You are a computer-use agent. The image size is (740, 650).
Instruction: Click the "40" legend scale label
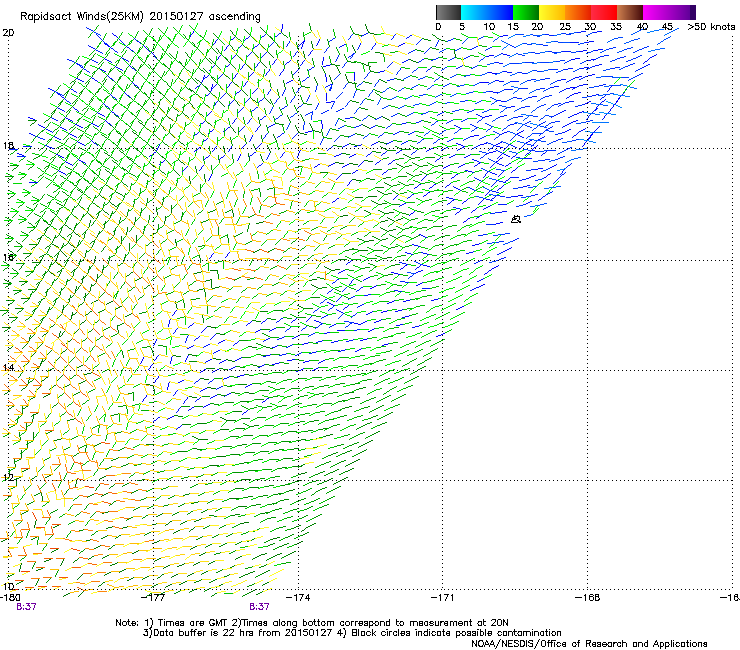tap(642, 27)
